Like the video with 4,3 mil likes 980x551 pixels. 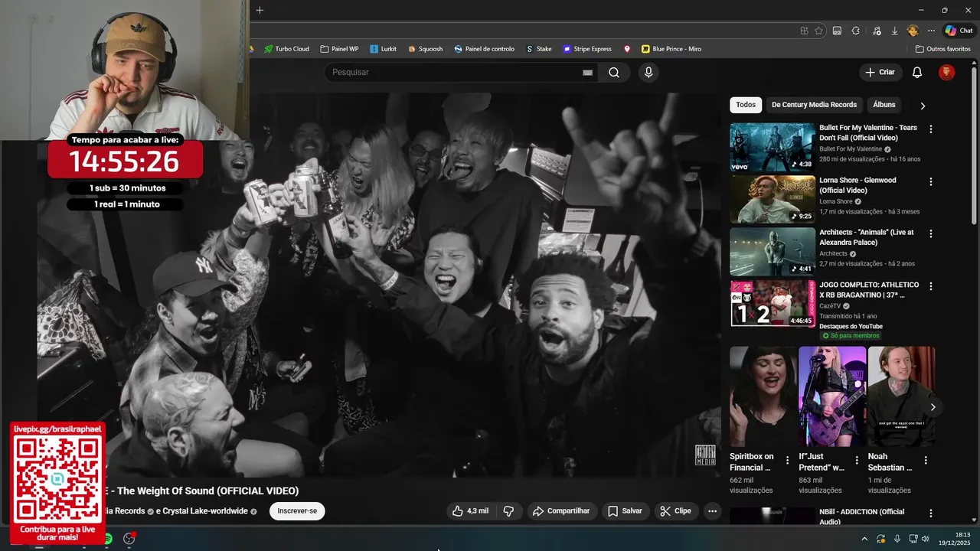[470, 511]
